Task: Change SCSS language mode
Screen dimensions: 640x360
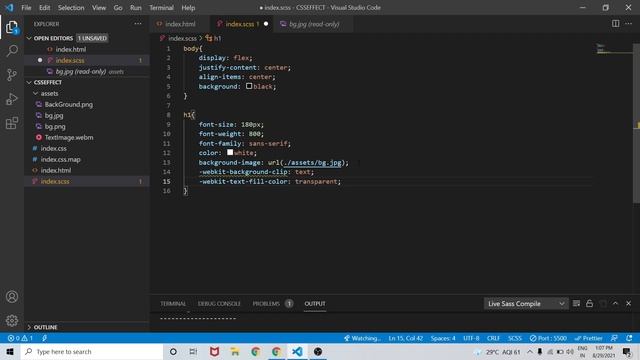Action: [515, 338]
